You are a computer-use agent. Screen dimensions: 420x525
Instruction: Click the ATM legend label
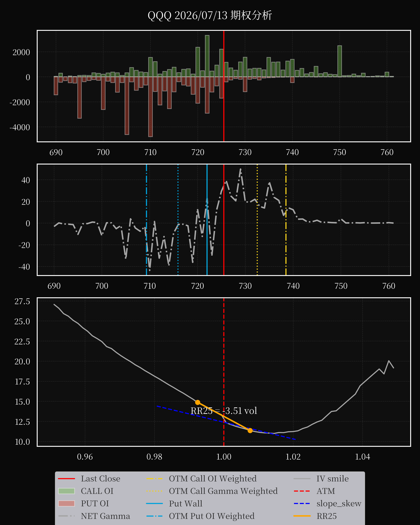click(x=326, y=491)
